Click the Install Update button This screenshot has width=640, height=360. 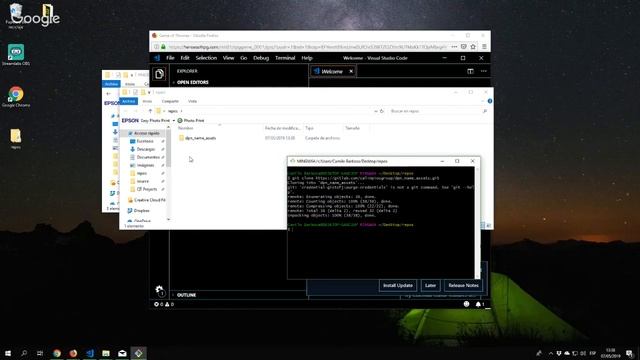(398, 285)
